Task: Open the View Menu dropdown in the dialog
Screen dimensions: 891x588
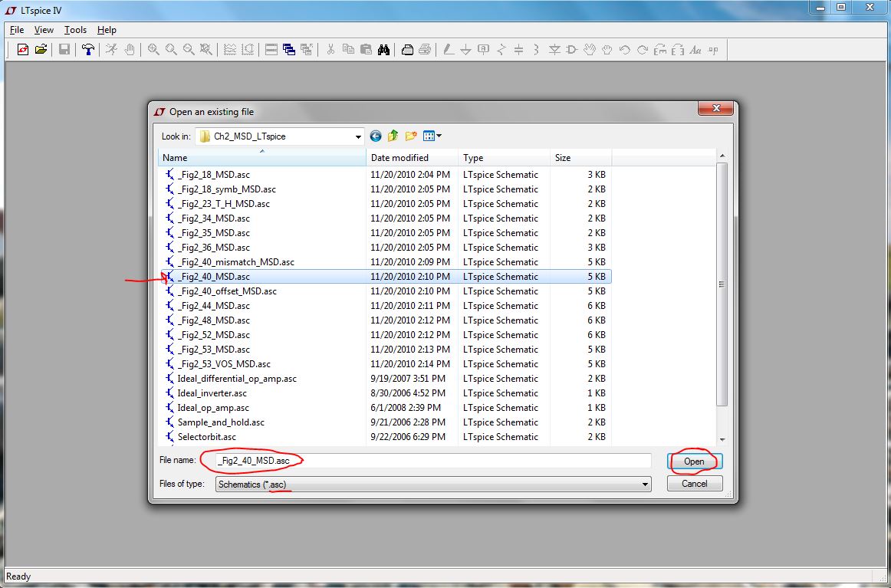Action: 432,136
